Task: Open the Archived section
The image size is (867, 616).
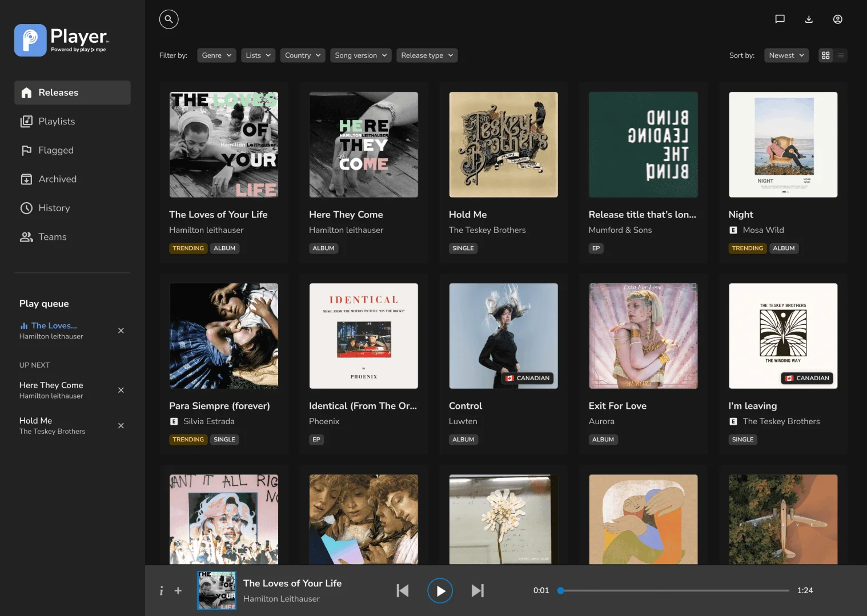Action: 57,179
